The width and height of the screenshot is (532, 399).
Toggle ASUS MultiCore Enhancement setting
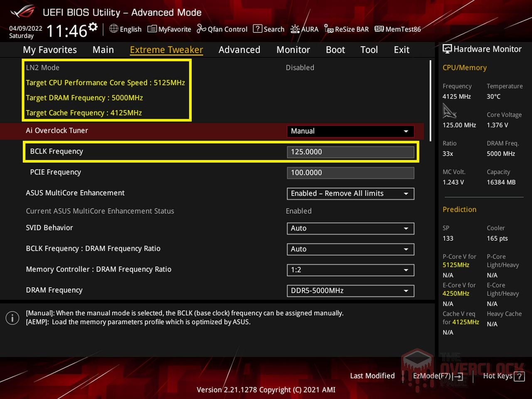(350, 193)
